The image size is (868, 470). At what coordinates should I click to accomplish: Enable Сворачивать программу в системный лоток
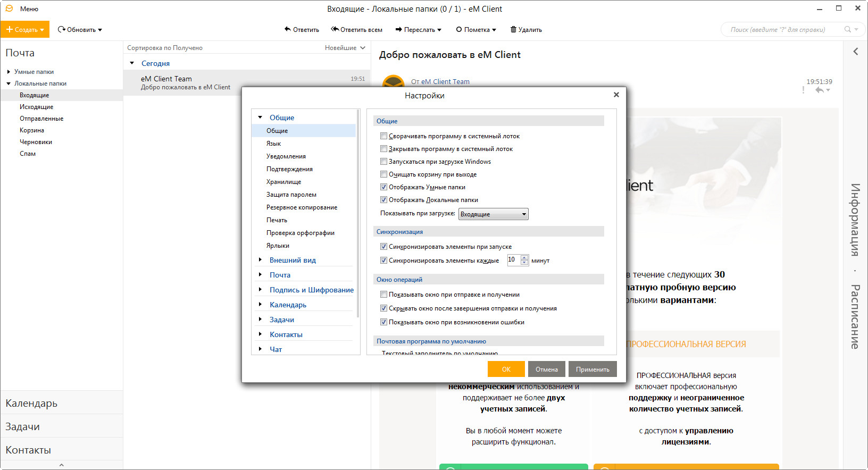tap(383, 136)
